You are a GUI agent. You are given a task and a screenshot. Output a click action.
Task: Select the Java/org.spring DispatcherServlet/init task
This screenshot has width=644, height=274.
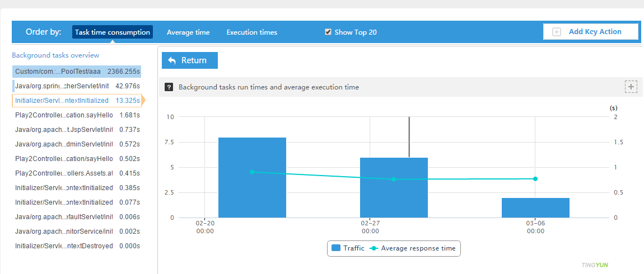[x=77, y=86]
